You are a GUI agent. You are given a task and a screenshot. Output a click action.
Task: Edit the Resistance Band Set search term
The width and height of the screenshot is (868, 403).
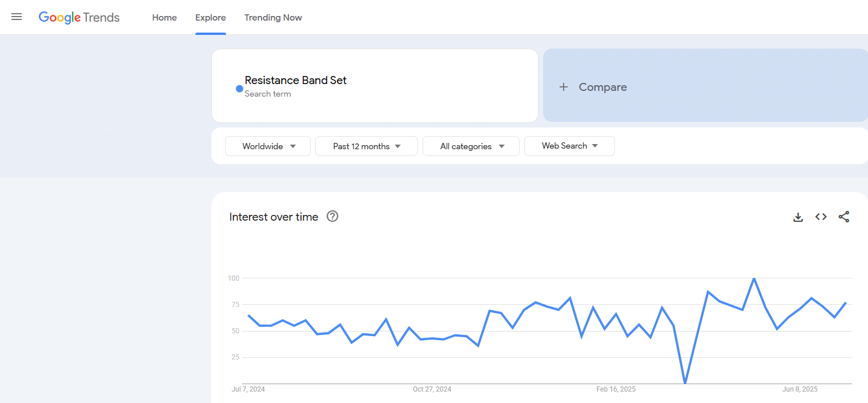[295, 81]
